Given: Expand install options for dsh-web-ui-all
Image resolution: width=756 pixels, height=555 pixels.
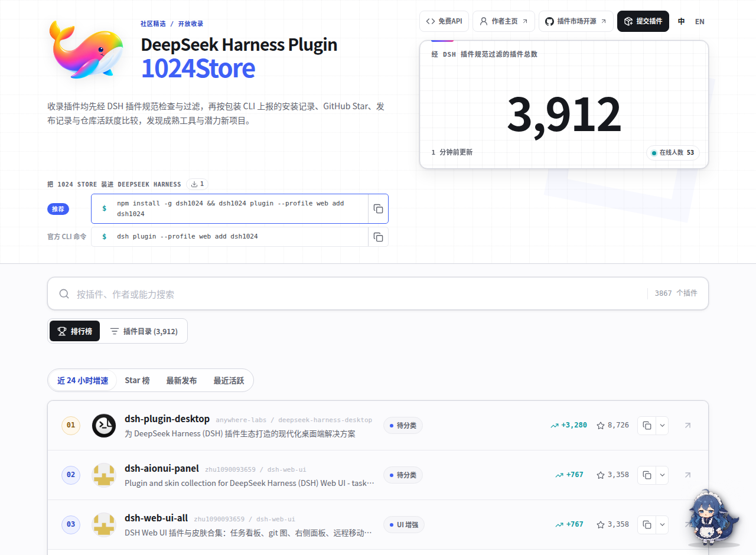Looking at the screenshot, I should click(x=662, y=524).
